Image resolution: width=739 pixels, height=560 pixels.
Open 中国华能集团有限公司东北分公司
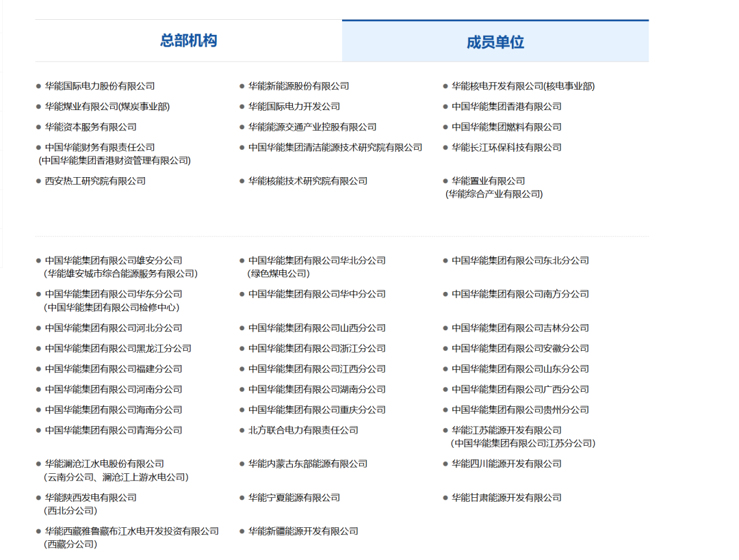click(x=520, y=261)
